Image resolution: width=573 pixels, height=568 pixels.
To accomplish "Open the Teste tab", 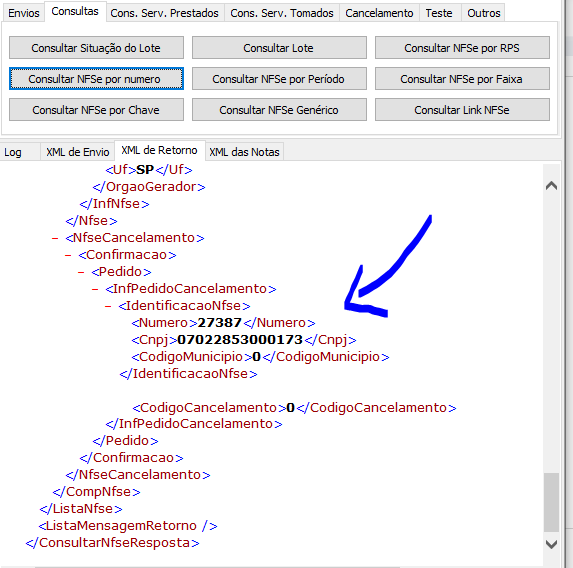I will coord(439,13).
